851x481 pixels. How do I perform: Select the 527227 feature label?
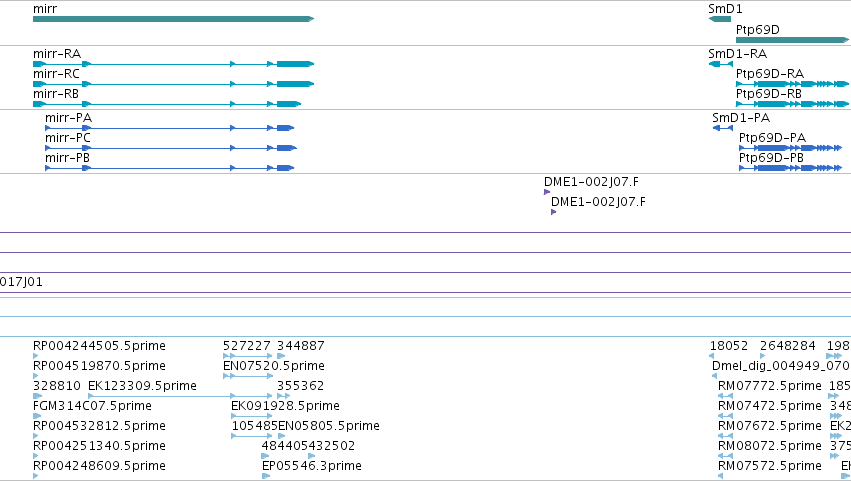tap(247, 346)
